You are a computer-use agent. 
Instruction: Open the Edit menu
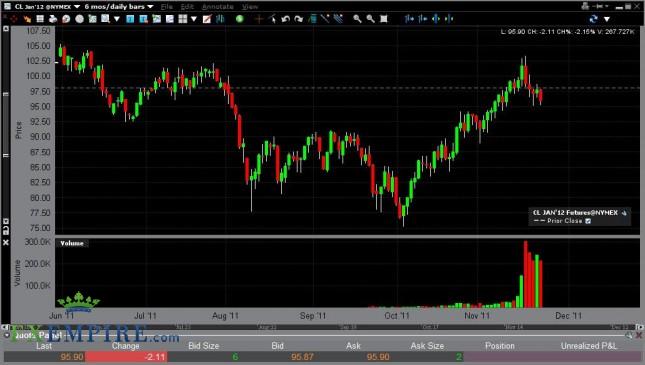coord(187,7)
